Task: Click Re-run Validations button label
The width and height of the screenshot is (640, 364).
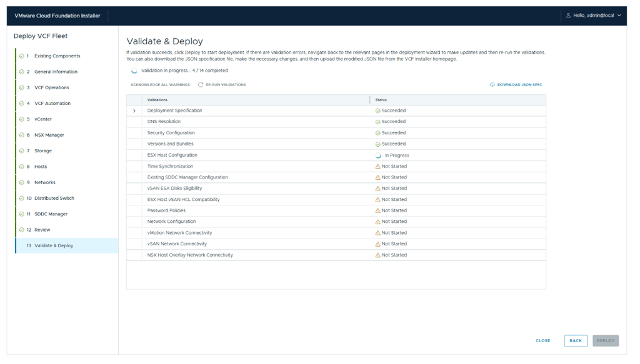Action: 226,85
